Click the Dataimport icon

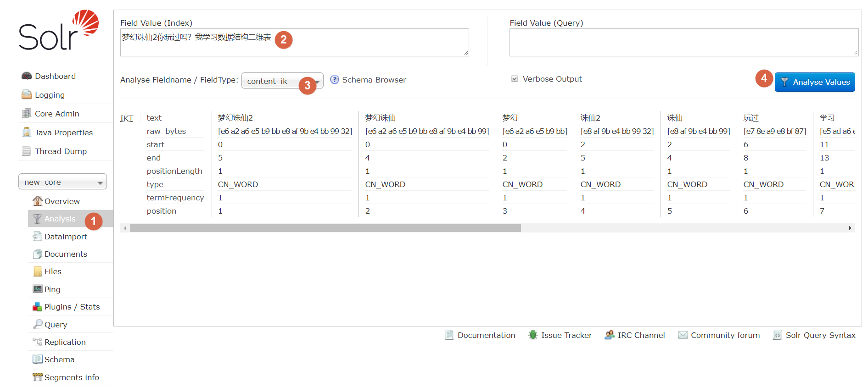37,236
